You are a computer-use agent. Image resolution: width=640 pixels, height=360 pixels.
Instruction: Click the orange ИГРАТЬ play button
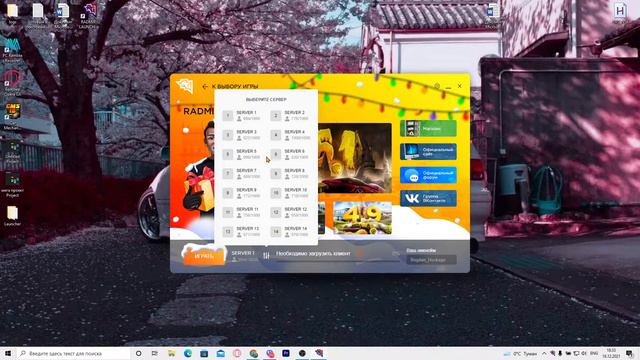(x=204, y=256)
